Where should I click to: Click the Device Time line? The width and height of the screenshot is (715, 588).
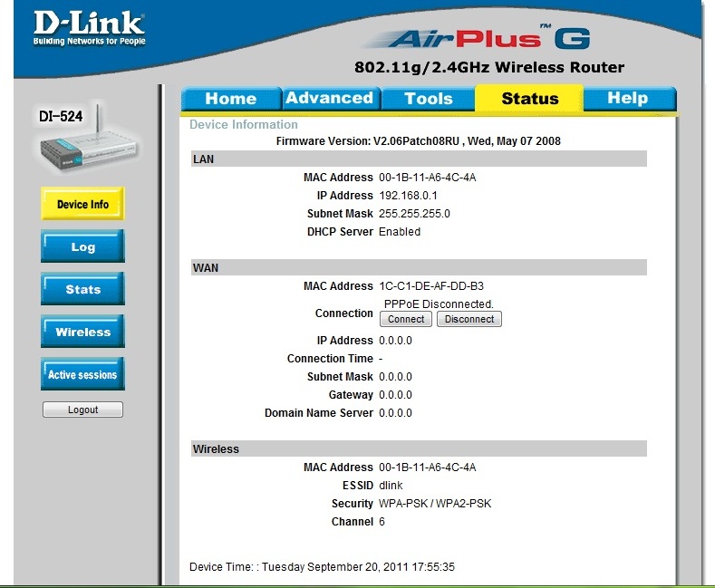pyautogui.click(x=322, y=567)
